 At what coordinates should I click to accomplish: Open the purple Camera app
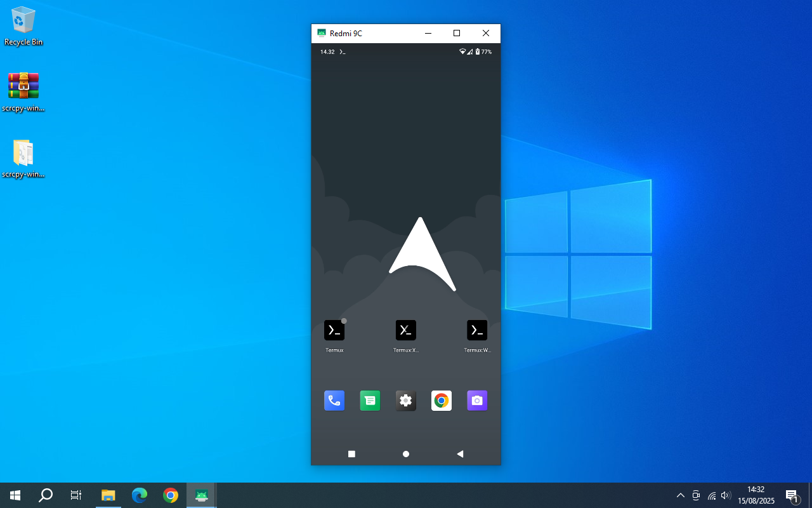point(477,401)
